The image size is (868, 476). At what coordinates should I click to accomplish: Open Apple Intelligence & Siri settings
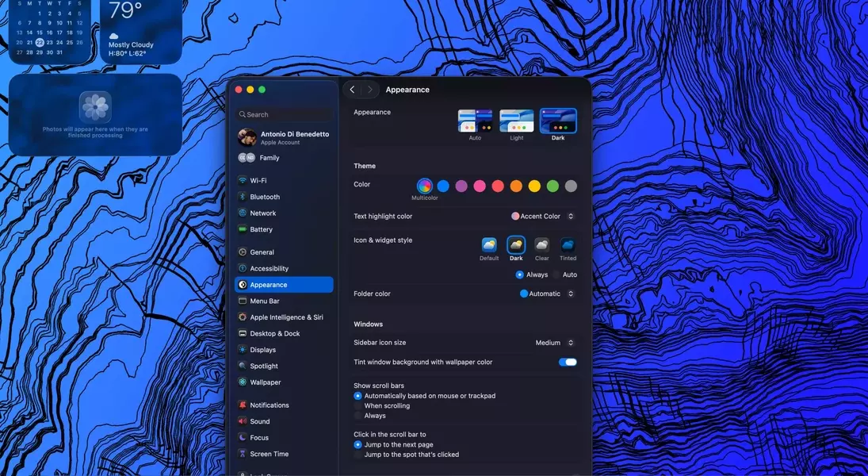point(285,317)
